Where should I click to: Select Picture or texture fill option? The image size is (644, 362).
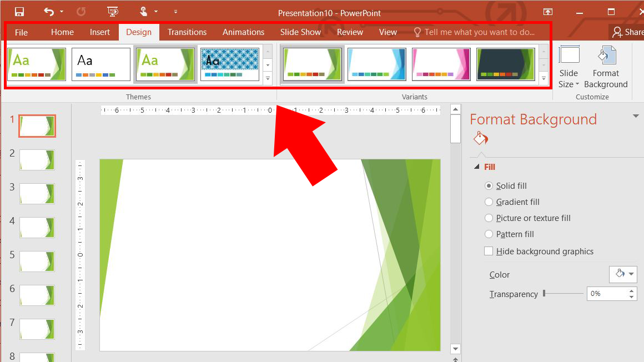click(489, 218)
